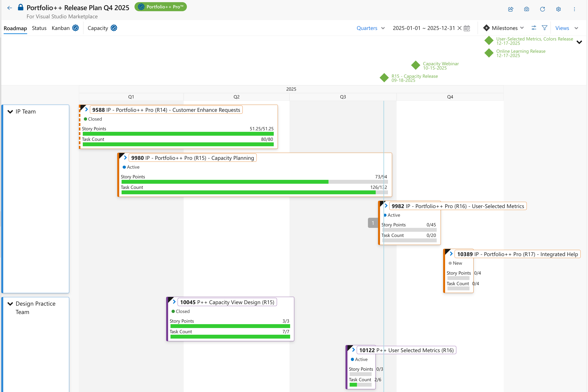Click the back arrow icon
Viewport: 588px width, 392px height.
click(x=9, y=8)
